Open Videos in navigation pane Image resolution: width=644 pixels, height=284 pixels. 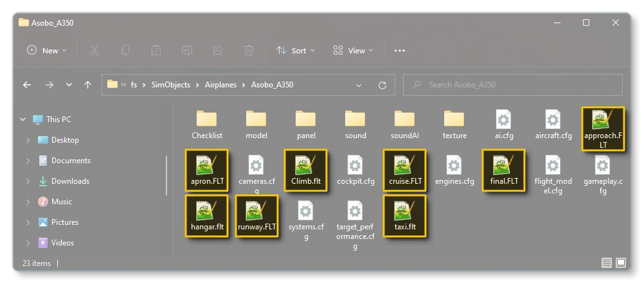[56, 242]
